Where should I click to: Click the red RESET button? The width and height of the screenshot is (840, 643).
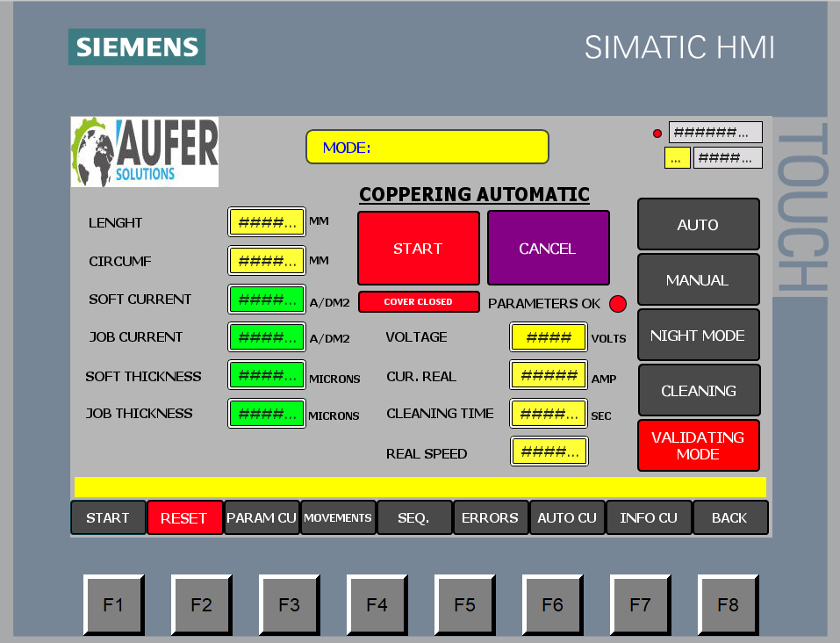[184, 518]
